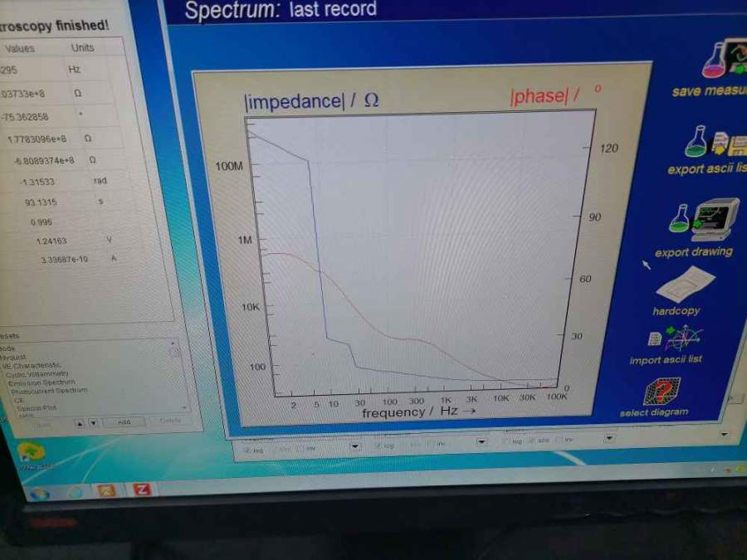The height and width of the screenshot is (560, 747).
Task: Toggle log checkbox in the leftmost axis group
Action: (247, 450)
